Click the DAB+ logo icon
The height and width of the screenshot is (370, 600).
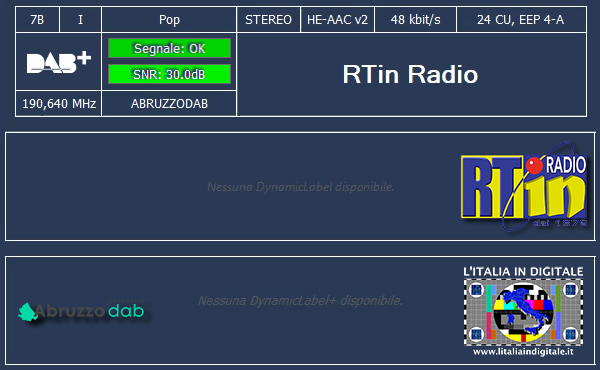pos(59,62)
